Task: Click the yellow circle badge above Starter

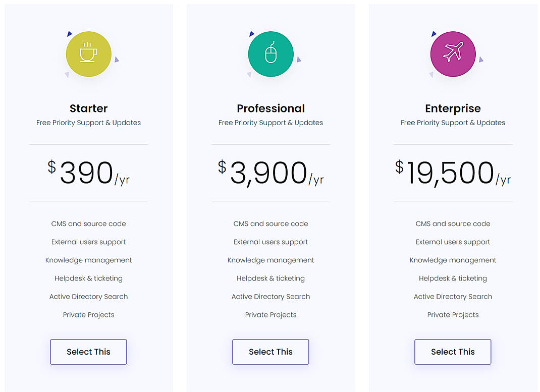Action: click(88, 54)
